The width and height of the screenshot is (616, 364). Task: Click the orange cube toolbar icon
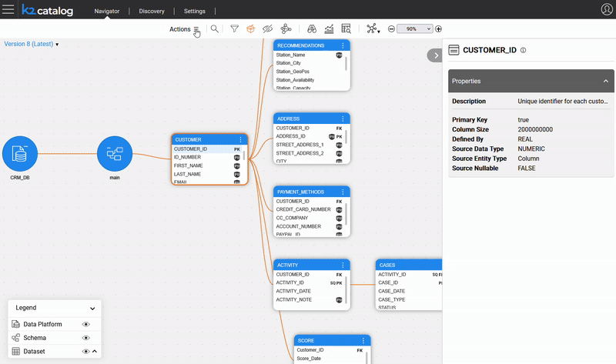click(x=250, y=28)
